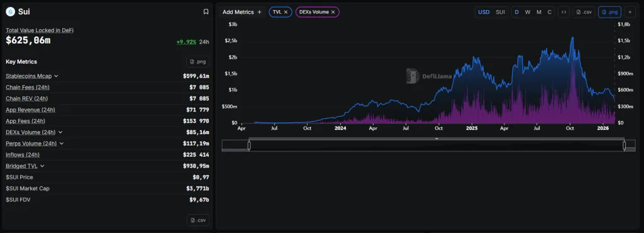The width and height of the screenshot is (644, 233).
Task: Click the 2026 x-axis label
Action: 603,128
